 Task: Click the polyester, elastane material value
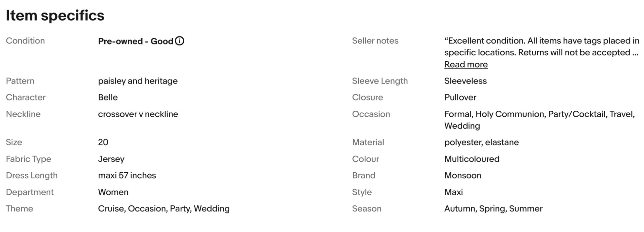pyautogui.click(x=482, y=143)
